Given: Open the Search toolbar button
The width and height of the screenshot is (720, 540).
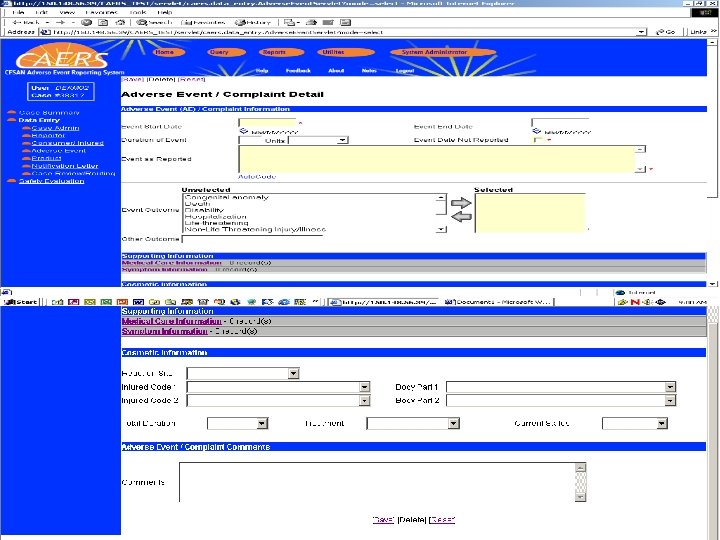Looking at the screenshot, I should pyautogui.click(x=154, y=22).
